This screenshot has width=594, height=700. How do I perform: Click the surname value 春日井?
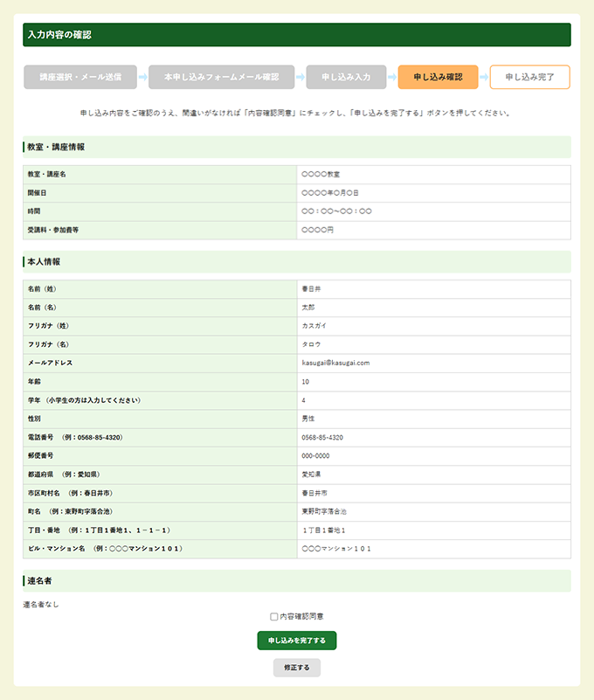point(311,288)
